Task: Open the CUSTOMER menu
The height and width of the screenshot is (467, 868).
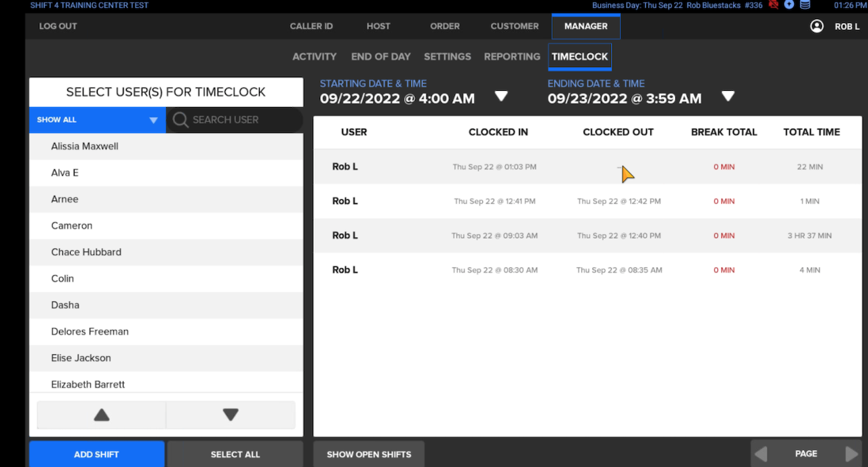Action: click(514, 26)
